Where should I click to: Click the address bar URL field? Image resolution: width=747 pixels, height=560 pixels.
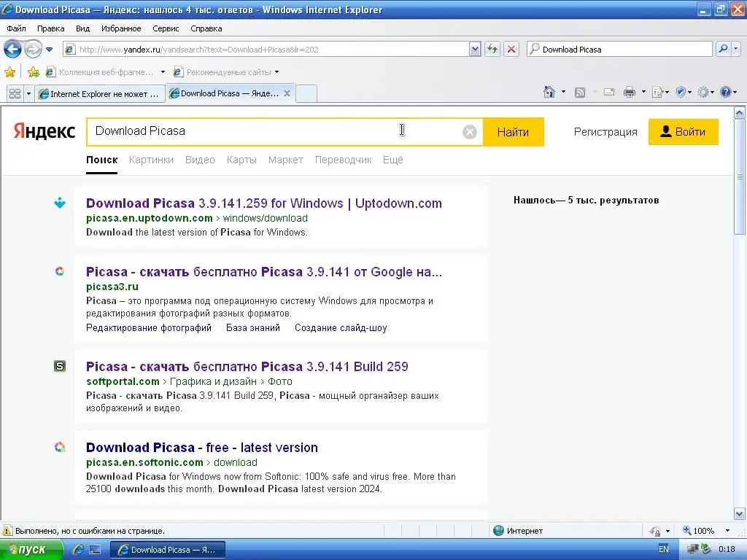pos(266,49)
